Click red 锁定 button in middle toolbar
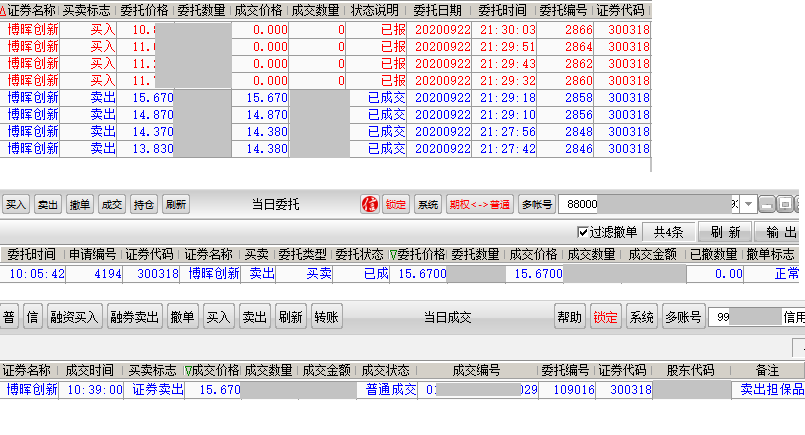The image size is (805, 435). point(396,204)
